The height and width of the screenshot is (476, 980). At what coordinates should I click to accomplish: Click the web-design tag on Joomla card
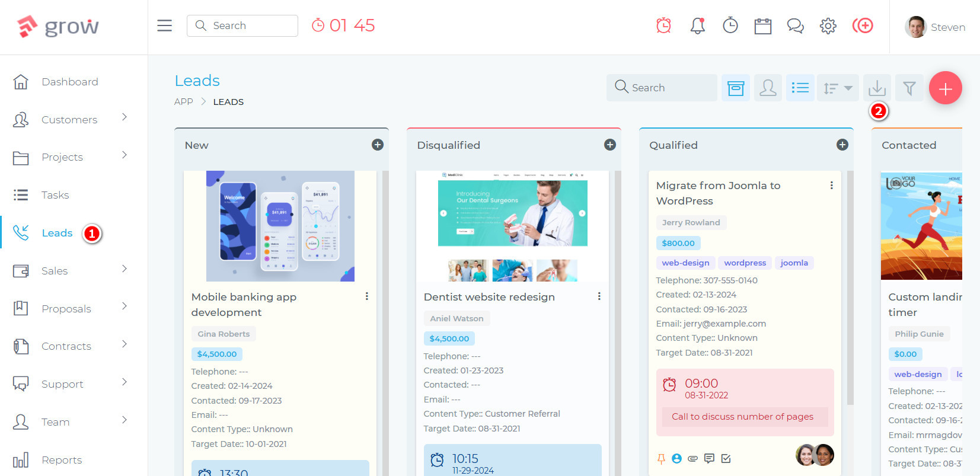685,263
